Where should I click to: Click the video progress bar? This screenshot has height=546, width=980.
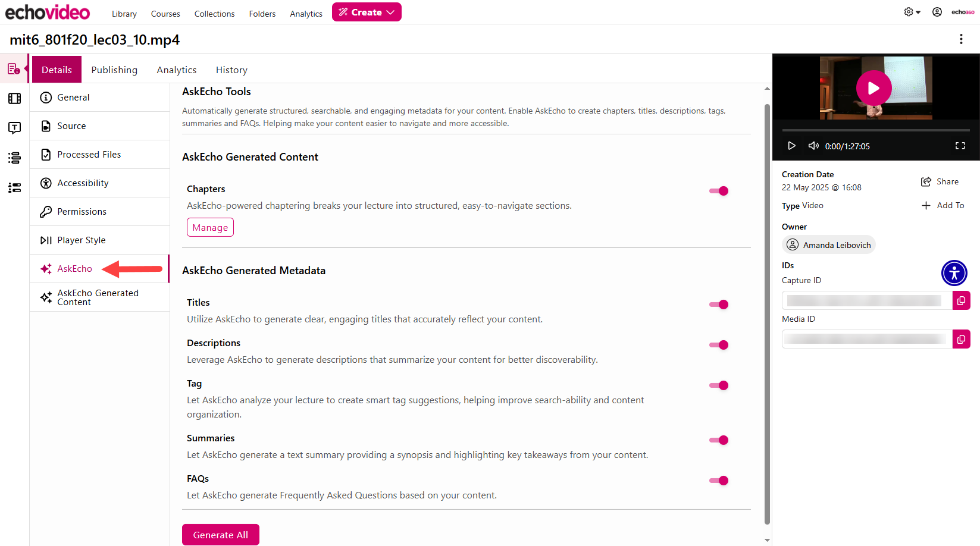point(876,130)
